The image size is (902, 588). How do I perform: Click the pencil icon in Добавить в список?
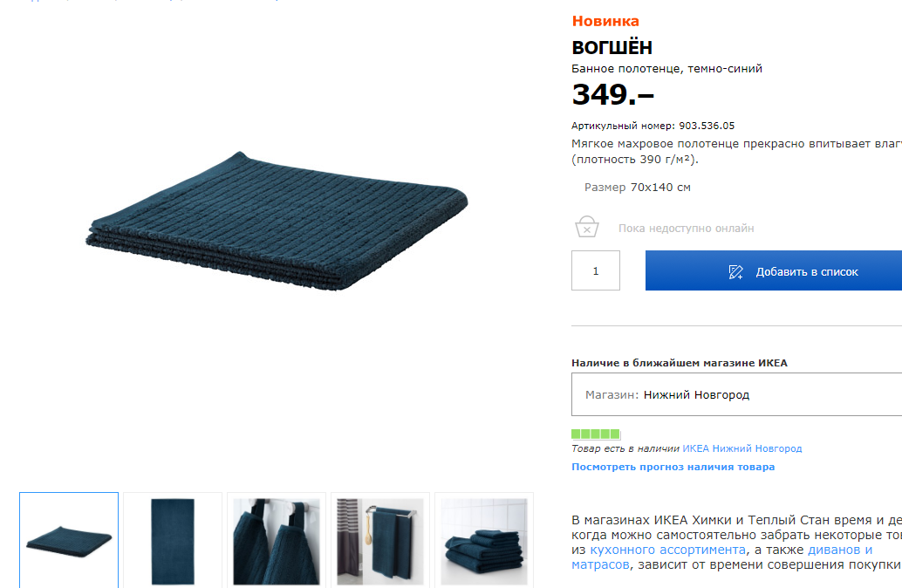point(735,271)
